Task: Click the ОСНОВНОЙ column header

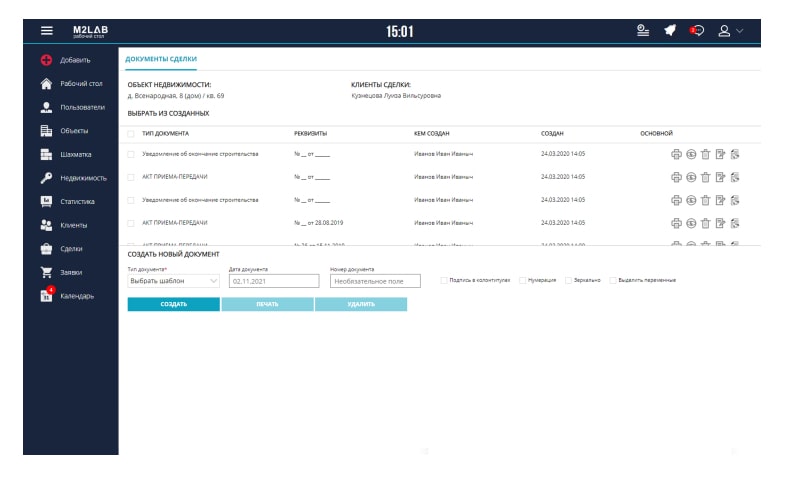Action: click(x=657, y=134)
